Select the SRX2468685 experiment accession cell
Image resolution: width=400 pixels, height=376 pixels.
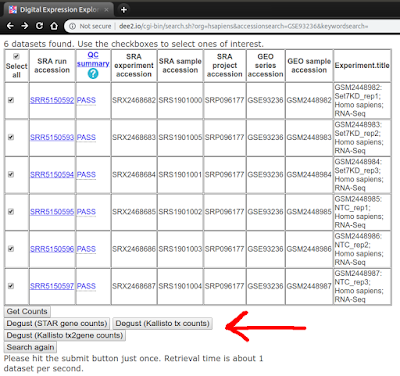click(134, 212)
